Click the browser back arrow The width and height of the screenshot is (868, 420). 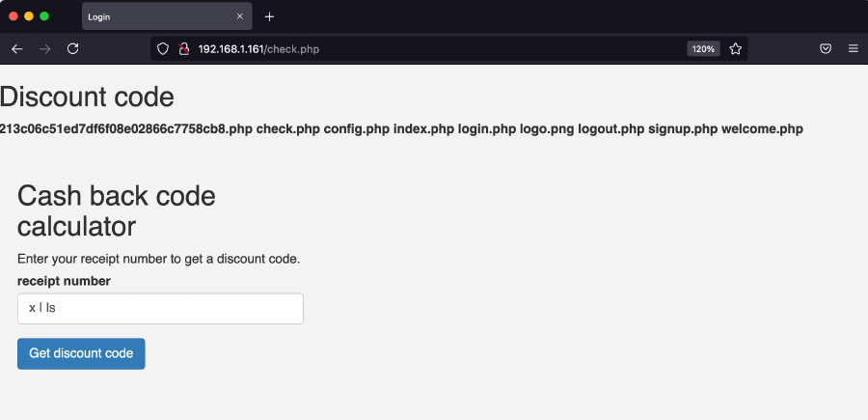click(16, 48)
